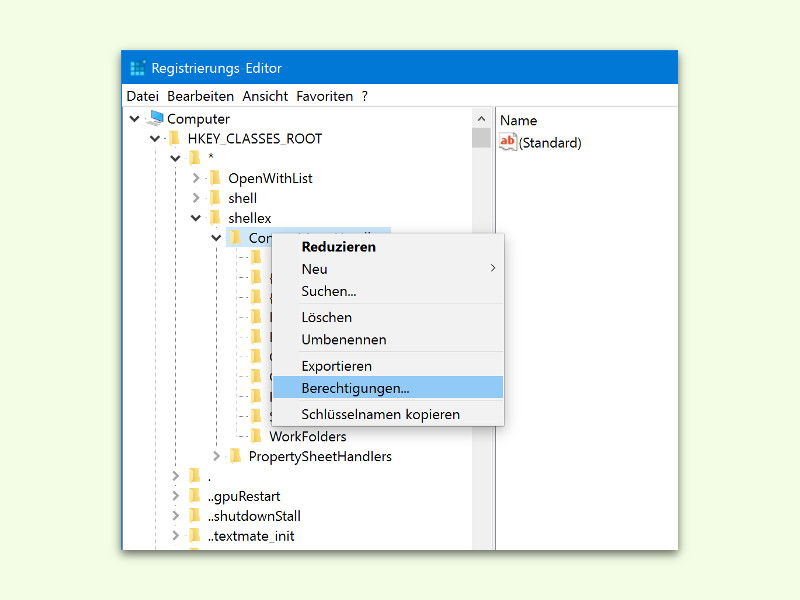Screen dimensions: 800x600
Task: Expand the PropertySheetHandlers key
Action: tap(216, 456)
